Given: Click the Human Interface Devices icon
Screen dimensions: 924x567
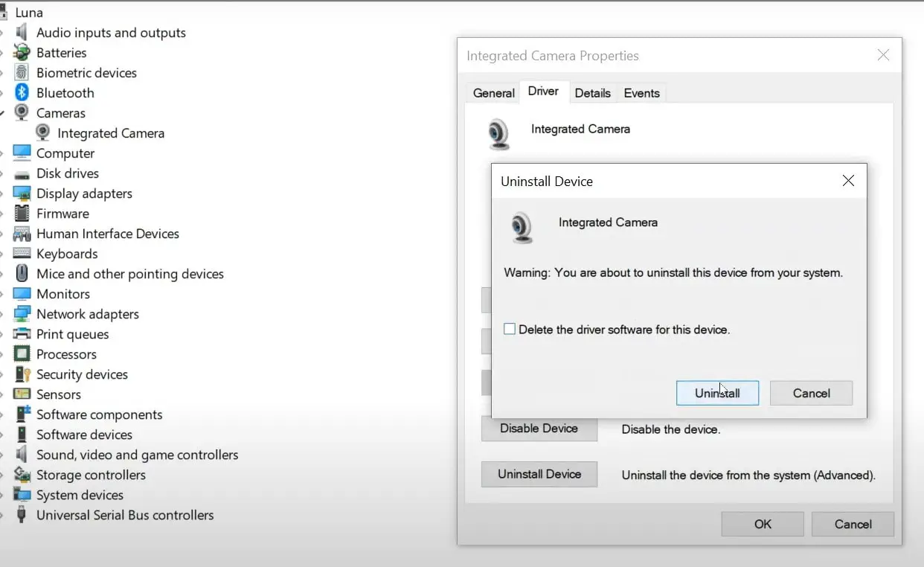Looking at the screenshot, I should point(22,234).
